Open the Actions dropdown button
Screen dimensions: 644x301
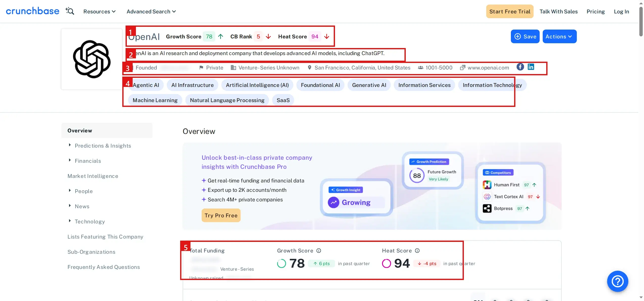(559, 36)
